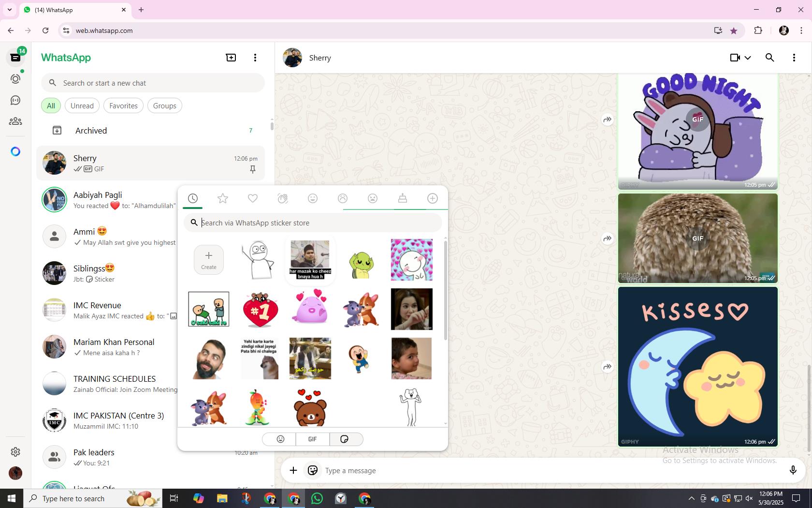The width and height of the screenshot is (812, 508).
Task: Filter chats by Groups
Action: [165, 105]
